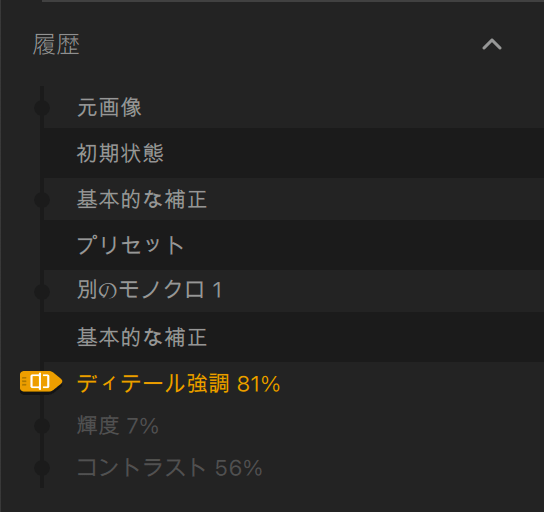Viewport: 544px width, 512px height.
Task: Collapse the 履歴 panel with chevron
Action: (x=492, y=44)
